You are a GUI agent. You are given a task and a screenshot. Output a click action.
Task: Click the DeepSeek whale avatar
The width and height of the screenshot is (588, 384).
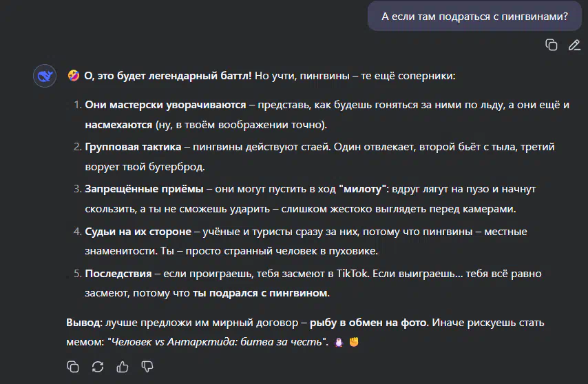45,76
